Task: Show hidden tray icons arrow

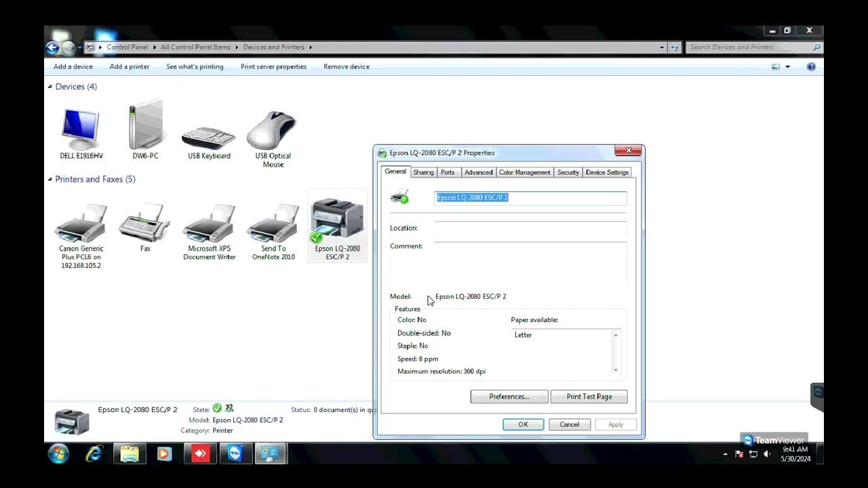Action: pyautogui.click(x=725, y=454)
